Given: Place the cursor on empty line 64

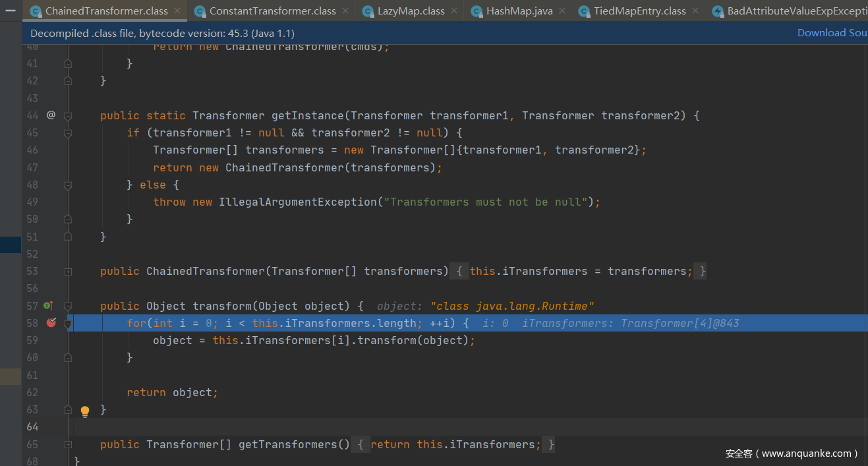Looking at the screenshot, I should [395, 427].
